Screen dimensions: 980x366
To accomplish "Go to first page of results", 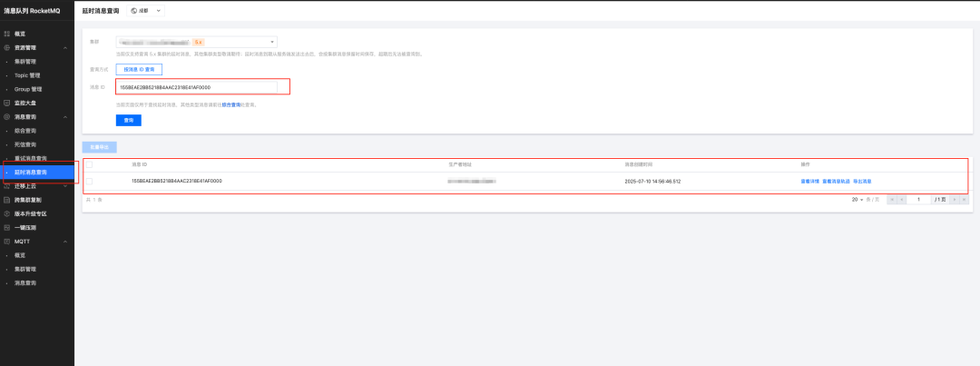I will [x=893, y=200].
